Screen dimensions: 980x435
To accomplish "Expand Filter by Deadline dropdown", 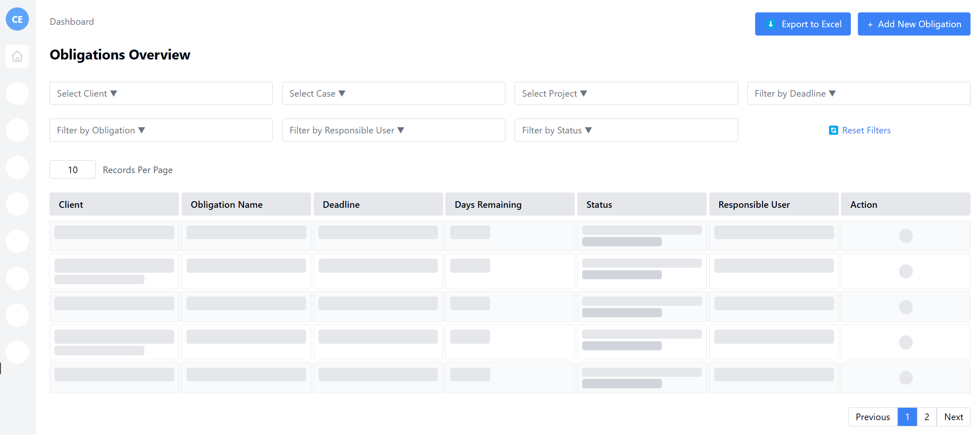I will click(859, 93).
